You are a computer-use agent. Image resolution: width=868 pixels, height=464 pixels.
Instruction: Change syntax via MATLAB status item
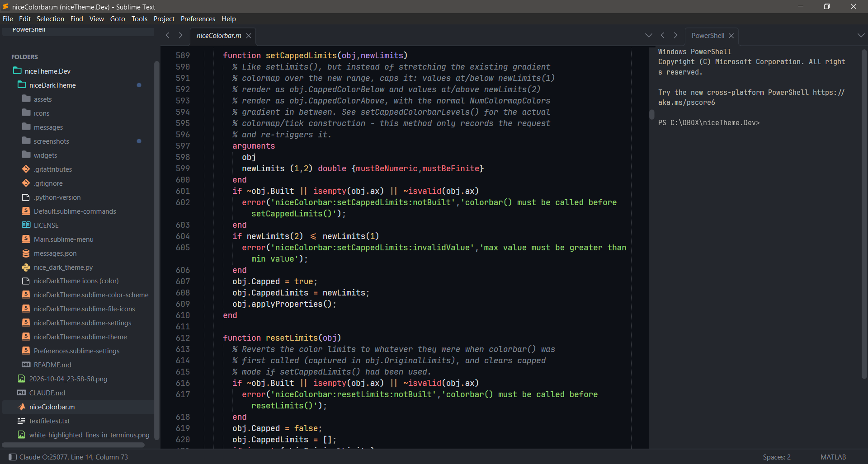(x=833, y=457)
